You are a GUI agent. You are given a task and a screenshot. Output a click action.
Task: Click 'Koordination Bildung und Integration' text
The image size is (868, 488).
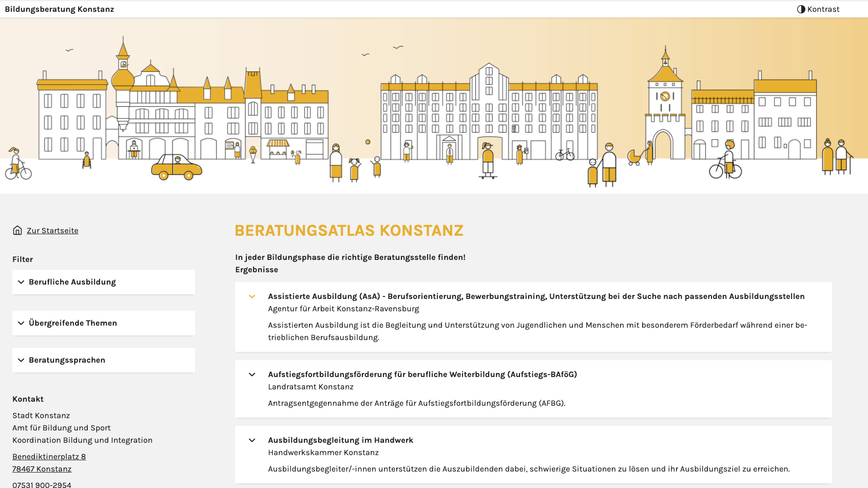pos(83,440)
